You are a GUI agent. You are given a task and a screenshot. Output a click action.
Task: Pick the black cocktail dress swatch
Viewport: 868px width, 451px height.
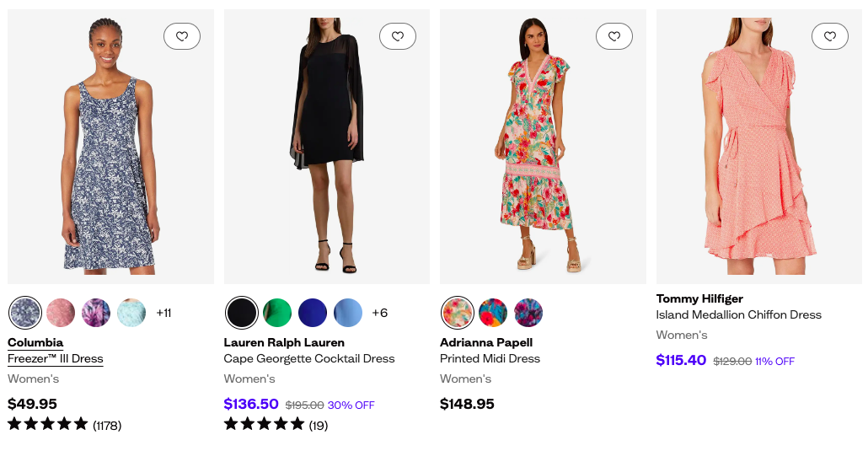click(x=242, y=313)
